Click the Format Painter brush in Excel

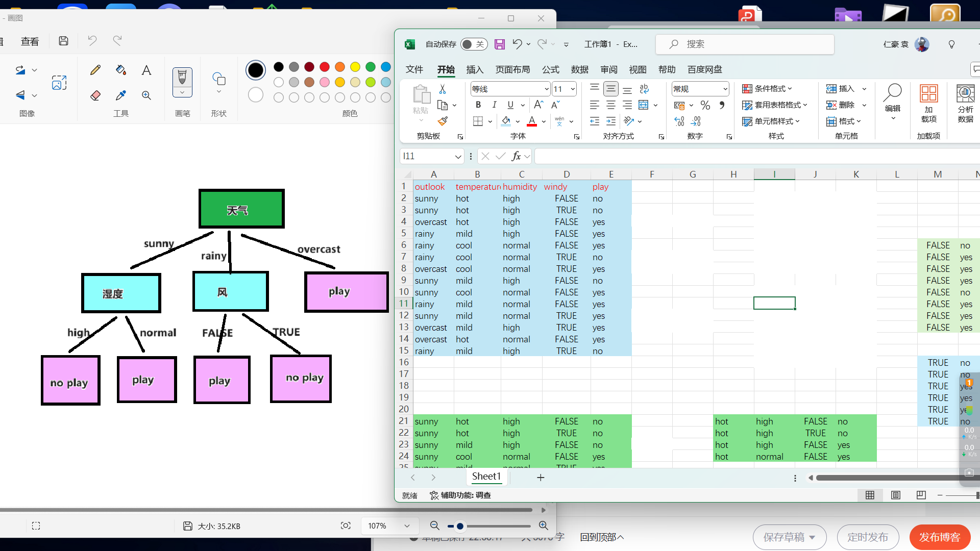coord(443,121)
